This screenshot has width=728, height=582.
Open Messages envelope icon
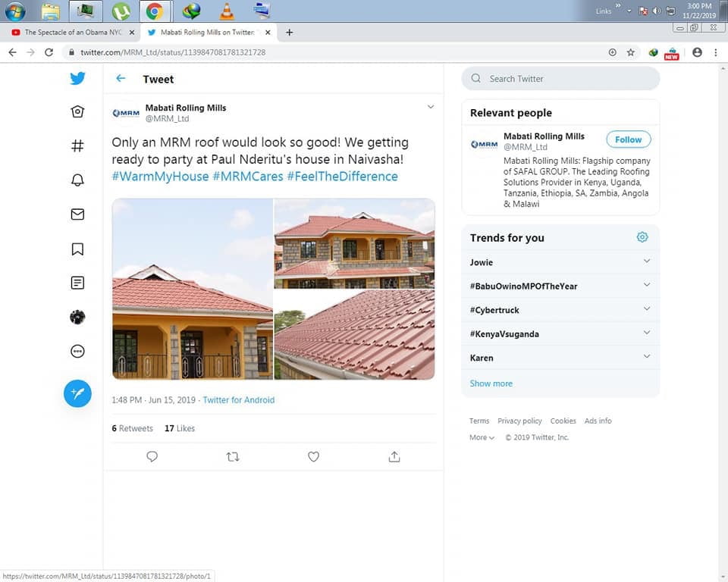(x=77, y=214)
